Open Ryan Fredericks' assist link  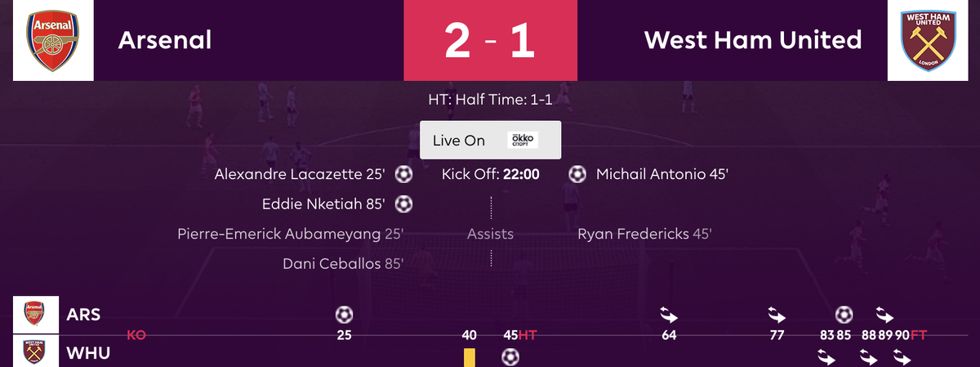click(x=644, y=234)
